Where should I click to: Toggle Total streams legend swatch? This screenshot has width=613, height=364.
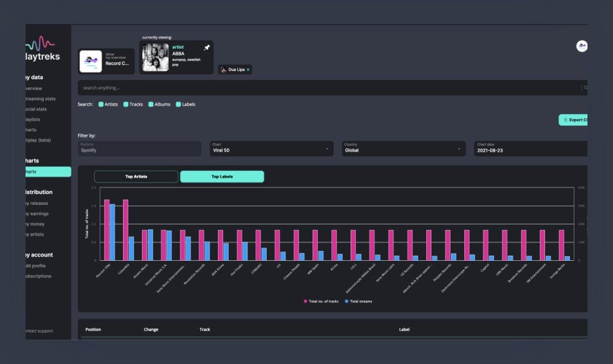(x=347, y=302)
